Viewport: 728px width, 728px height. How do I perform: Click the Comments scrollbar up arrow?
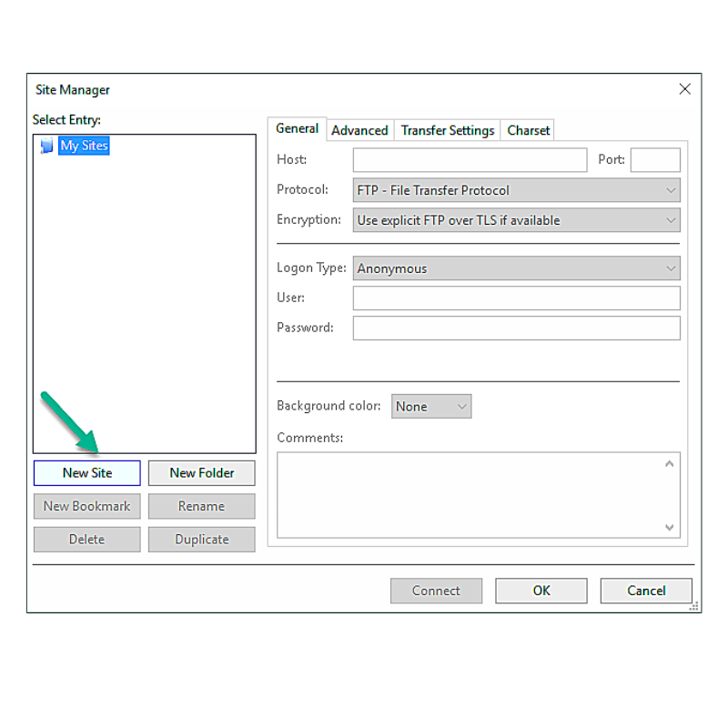pyautogui.click(x=670, y=463)
